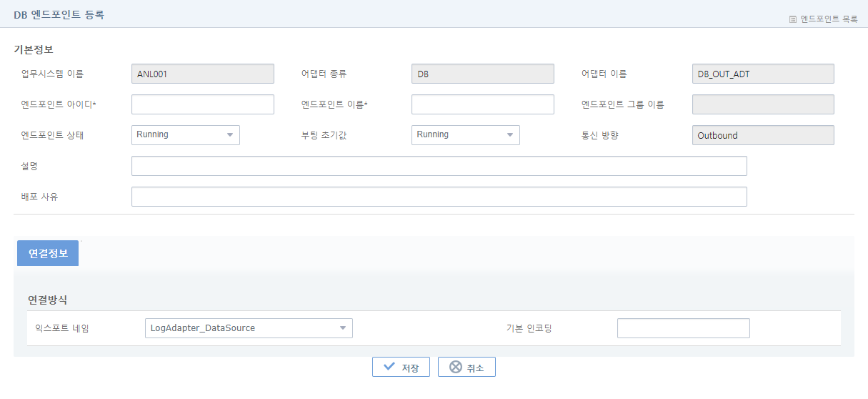The image size is (868, 399).
Task: Switch to the 연결정보 tab
Action: 48,253
